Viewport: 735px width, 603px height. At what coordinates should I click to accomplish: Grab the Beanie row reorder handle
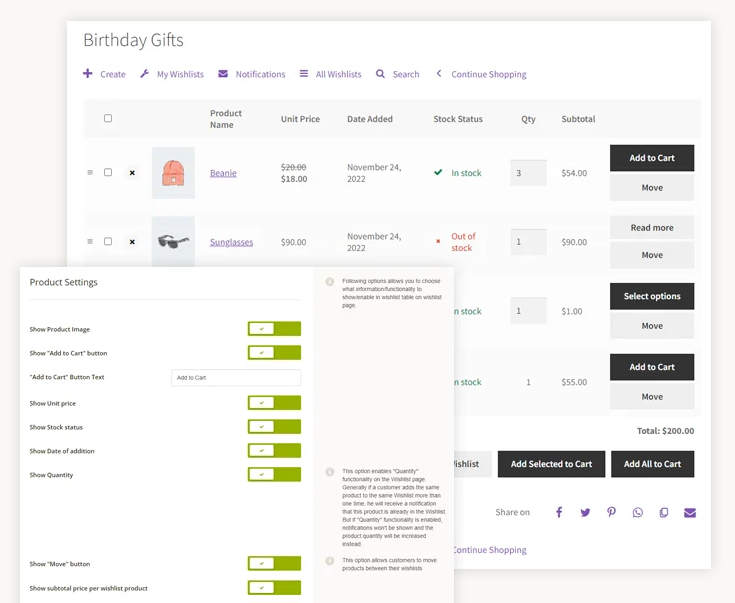90,173
